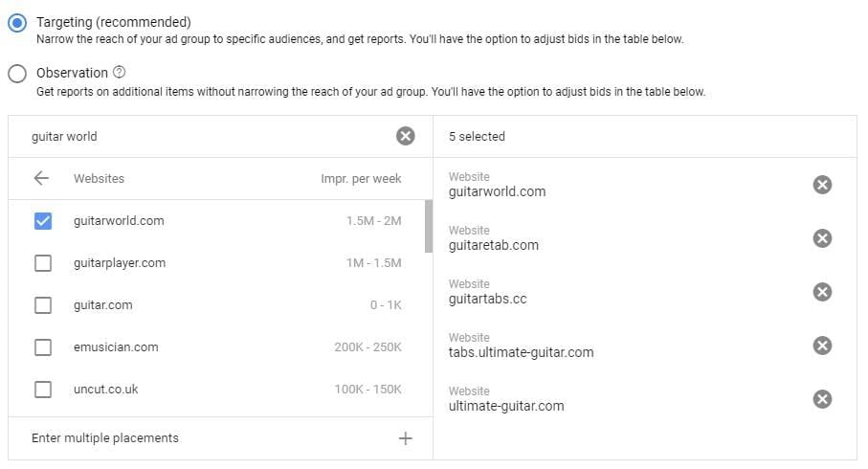868x469 pixels.
Task: Uncheck the guitarworld.com checkbox
Action: tap(43, 221)
